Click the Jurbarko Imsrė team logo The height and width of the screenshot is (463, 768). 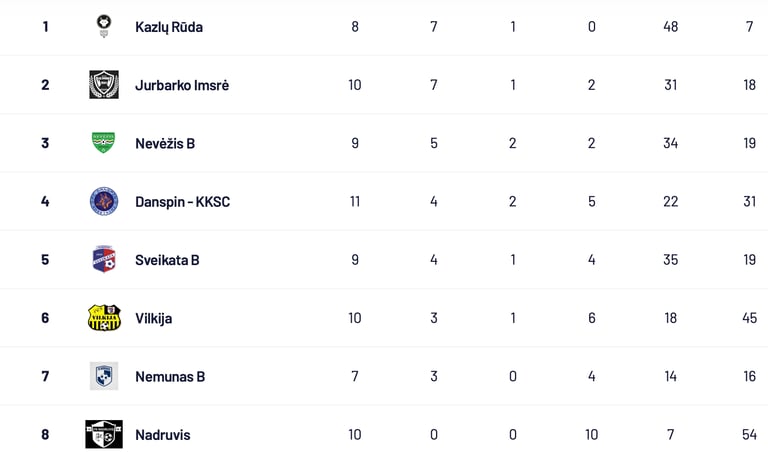(104, 85)
